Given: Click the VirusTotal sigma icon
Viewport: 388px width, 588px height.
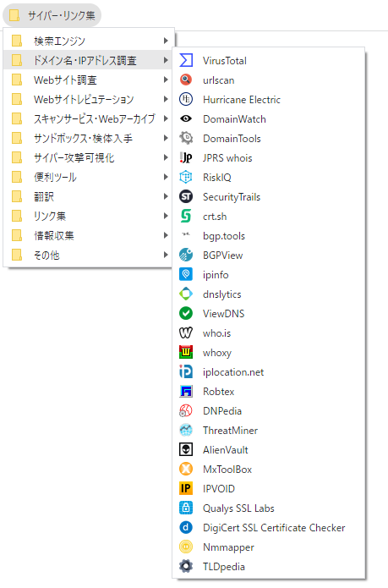Looking at the screenshot, I should (x=186, y=60).
